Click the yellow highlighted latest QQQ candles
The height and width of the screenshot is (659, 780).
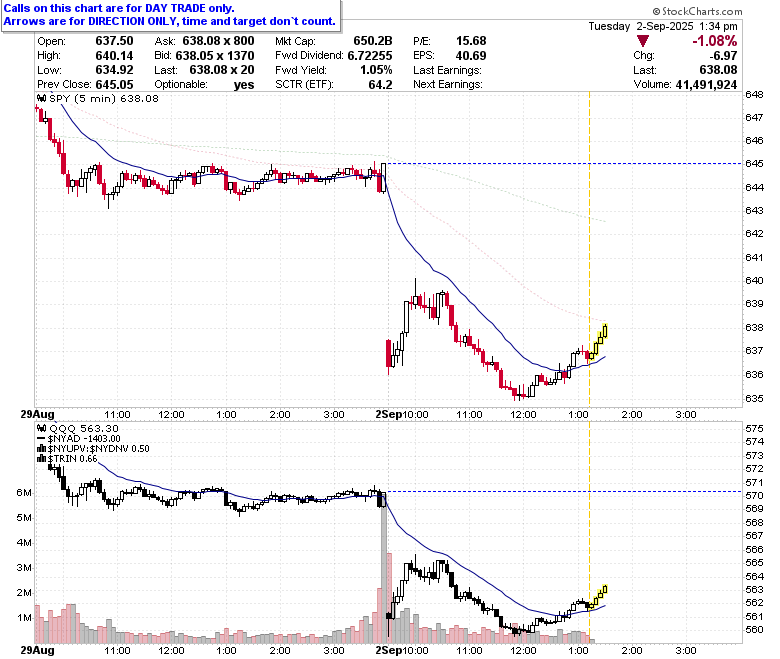598,597
